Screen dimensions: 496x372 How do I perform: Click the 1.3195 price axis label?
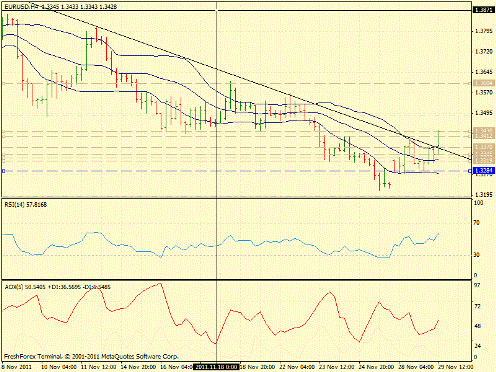click(484, 195)
